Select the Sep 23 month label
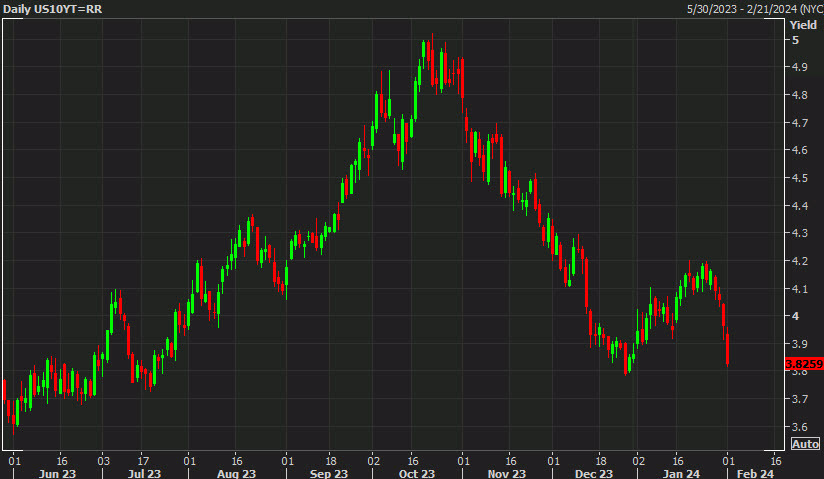The height and width of the screenshot is (479, 824). [x=328, y=473]
